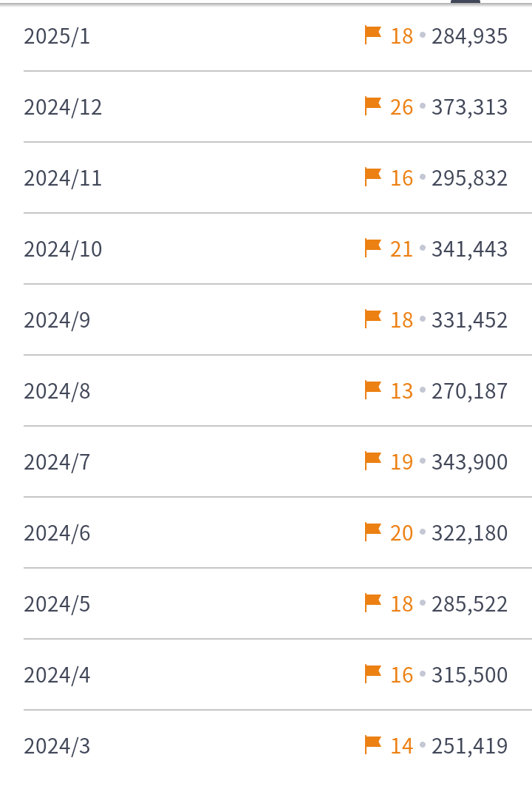Select the flag icon in the 2024/10 row

tap(372, 248)
